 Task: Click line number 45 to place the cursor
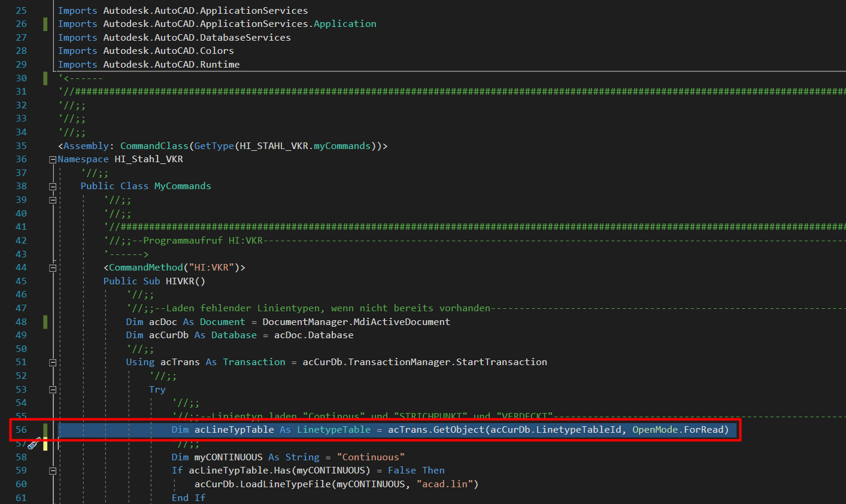coord(21,281)
